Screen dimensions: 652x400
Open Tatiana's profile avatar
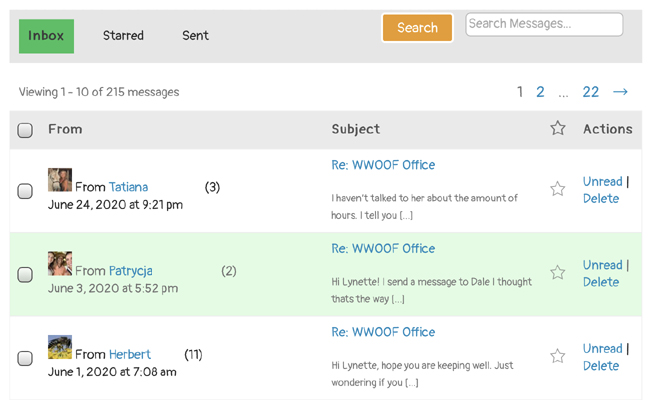[x=60, y=180]
